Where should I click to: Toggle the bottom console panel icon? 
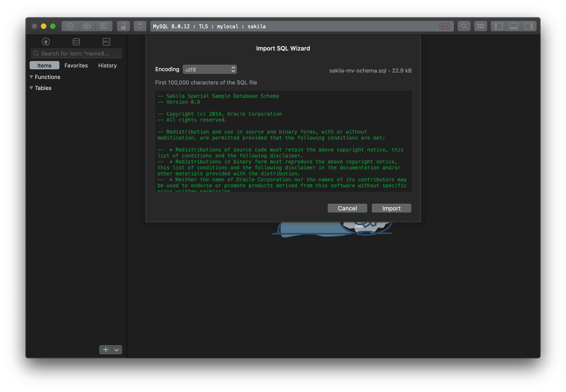(513, 26)
